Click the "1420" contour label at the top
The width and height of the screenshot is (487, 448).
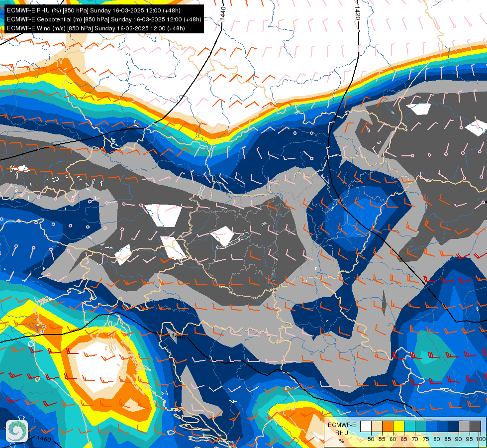[357, 13]
